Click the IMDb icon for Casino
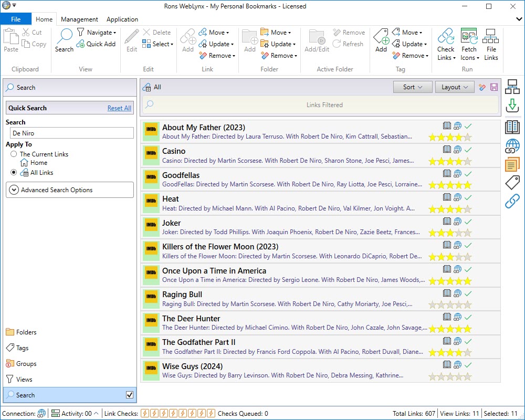The height and width of the screenshot is (420, 525). coord(151,152)
